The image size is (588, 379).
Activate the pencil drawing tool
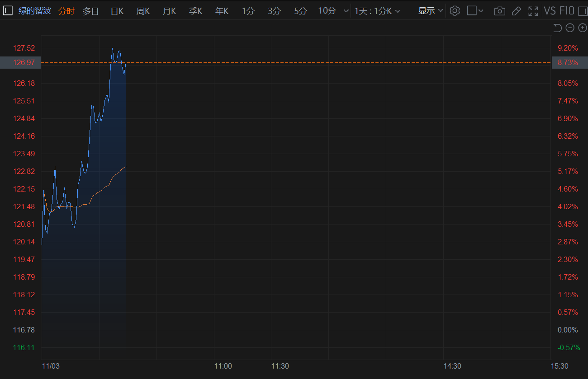point(516,11)
